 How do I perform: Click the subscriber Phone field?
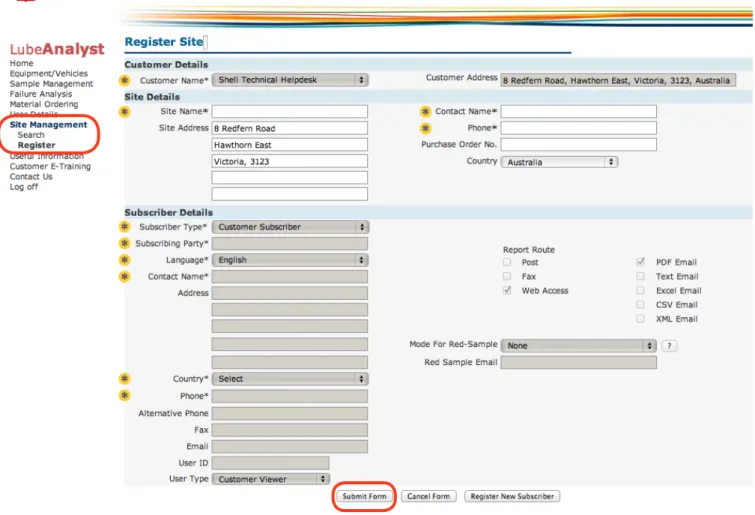point(290,396)
